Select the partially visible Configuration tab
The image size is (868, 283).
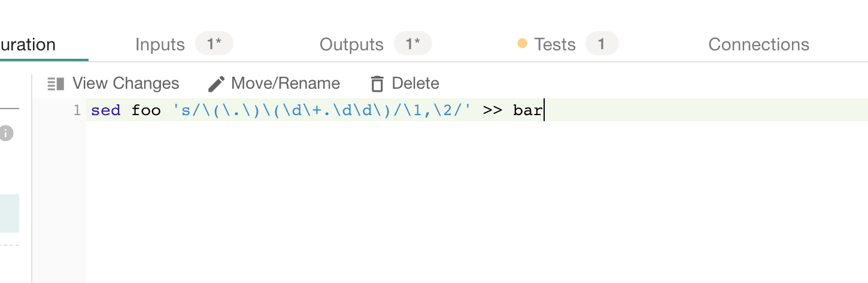point(28,44)
